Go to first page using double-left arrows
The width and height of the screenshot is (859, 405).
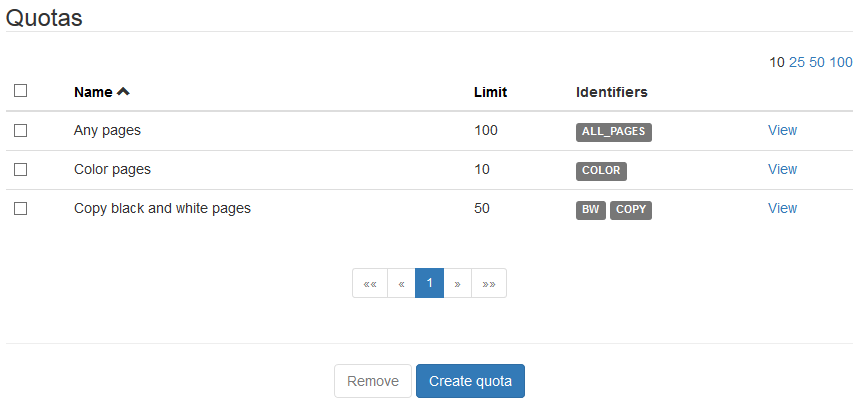(369, 283)
